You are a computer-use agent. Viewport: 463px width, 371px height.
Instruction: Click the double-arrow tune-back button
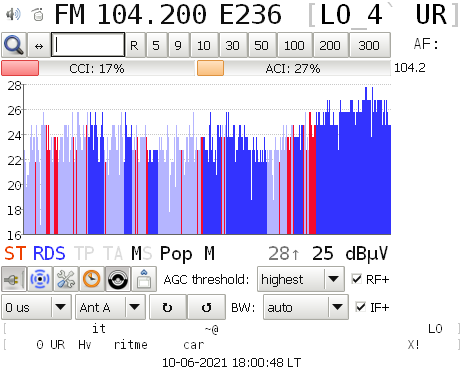click(39, 45)
